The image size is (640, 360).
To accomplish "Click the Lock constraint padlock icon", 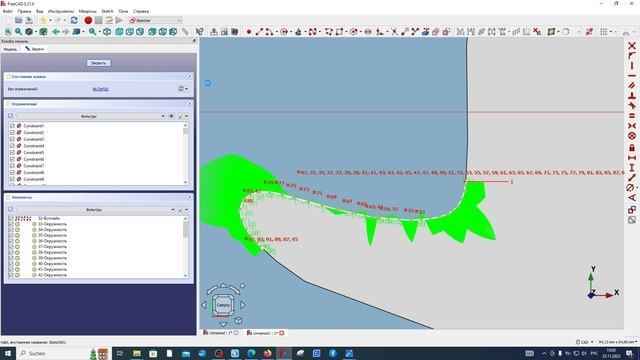I will [x=632, y=147].
